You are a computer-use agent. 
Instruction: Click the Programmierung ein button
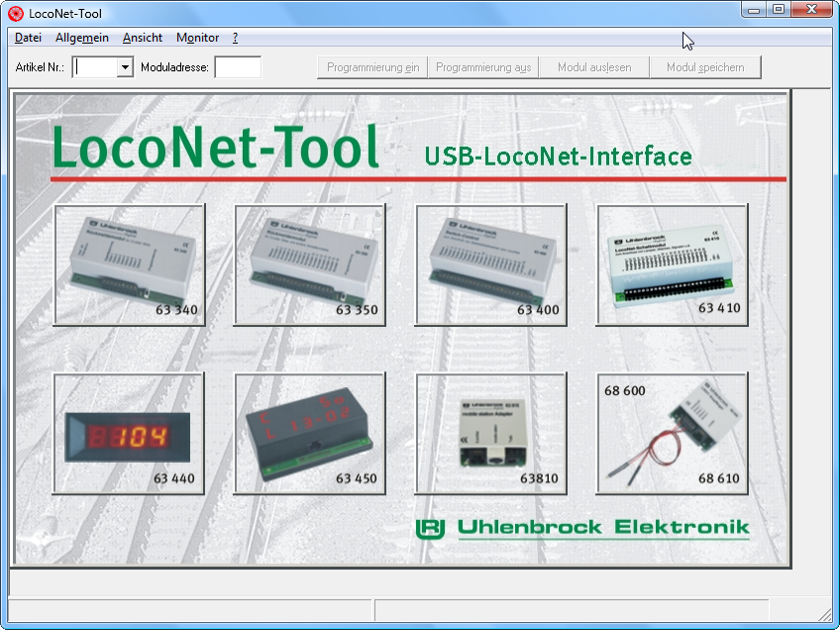point(372,67)
